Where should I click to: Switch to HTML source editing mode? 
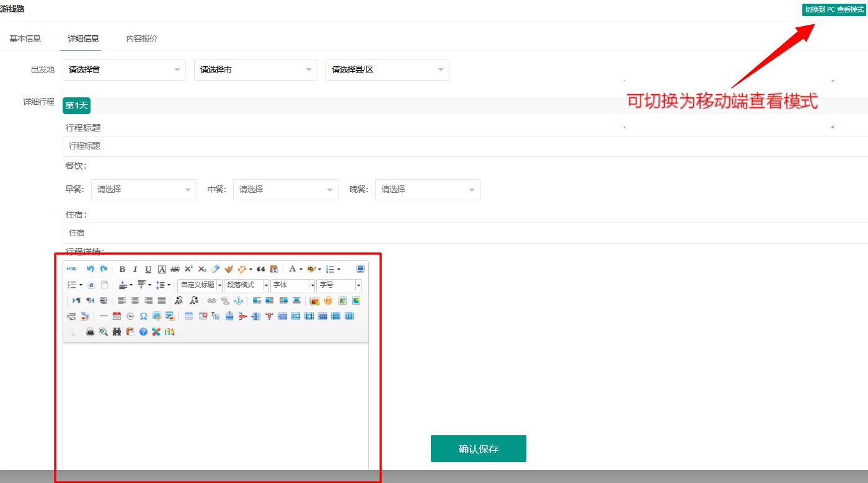pos(71,269)
